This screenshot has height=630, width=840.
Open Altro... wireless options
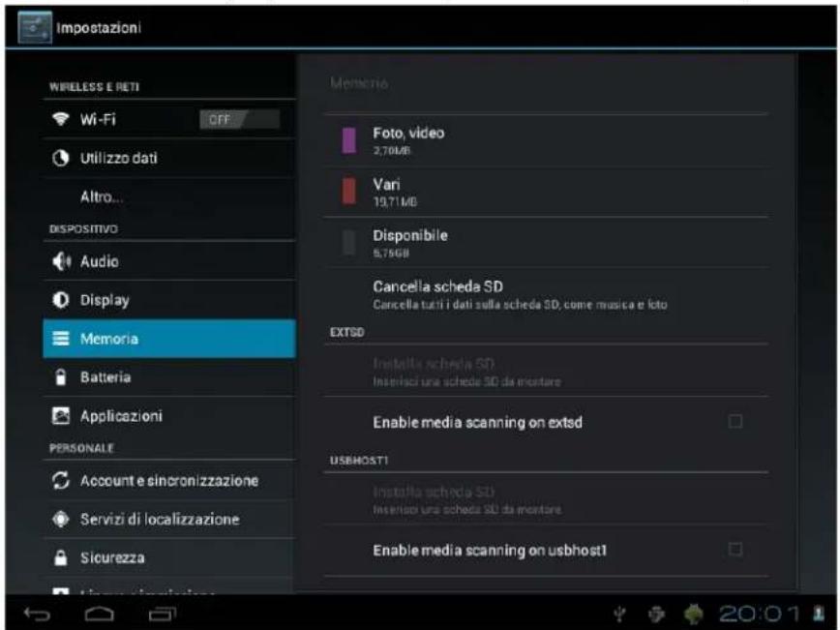[169, 196]
